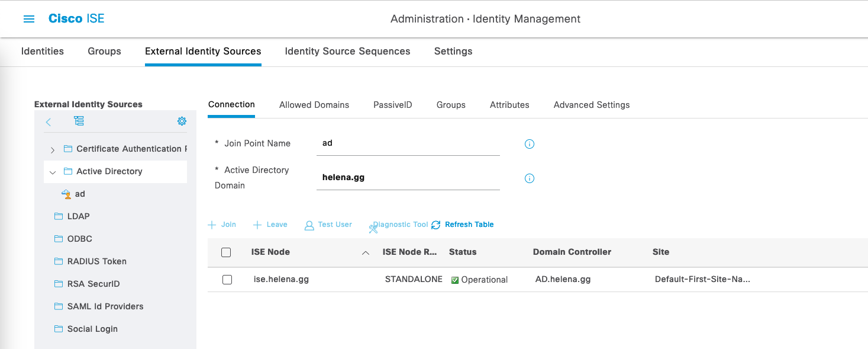
Task: Click the Join Point Name input field
Action: pos(408,143)
